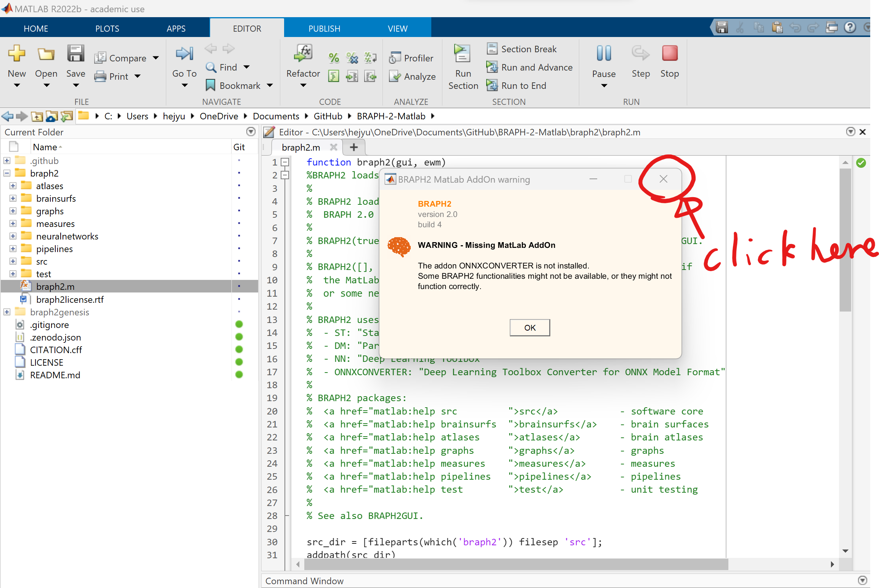Click OK in the warning dialog
This screenshot has width=879, height=588.
pyautogui.click(x=529, y=328)
